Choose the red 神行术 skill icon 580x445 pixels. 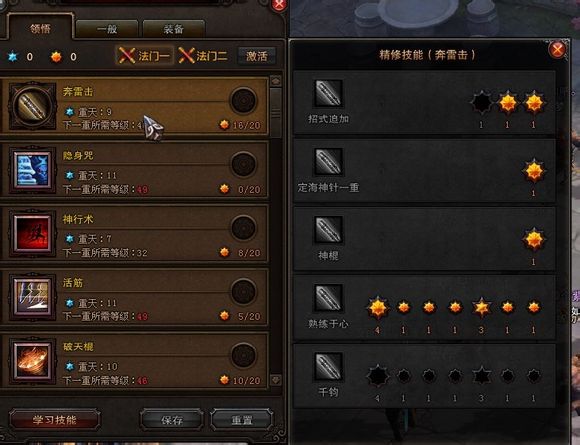(32, 233)
